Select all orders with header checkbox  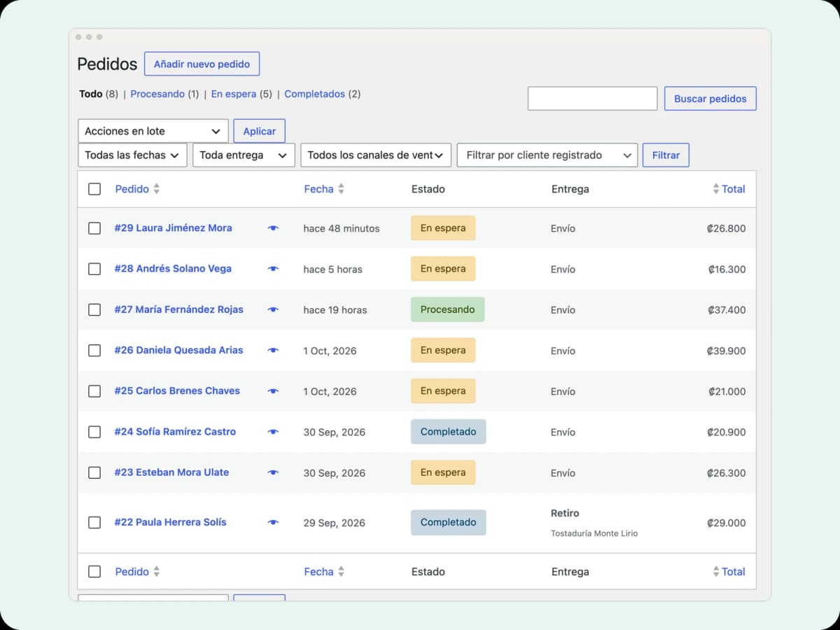click(x=94, y=189)
